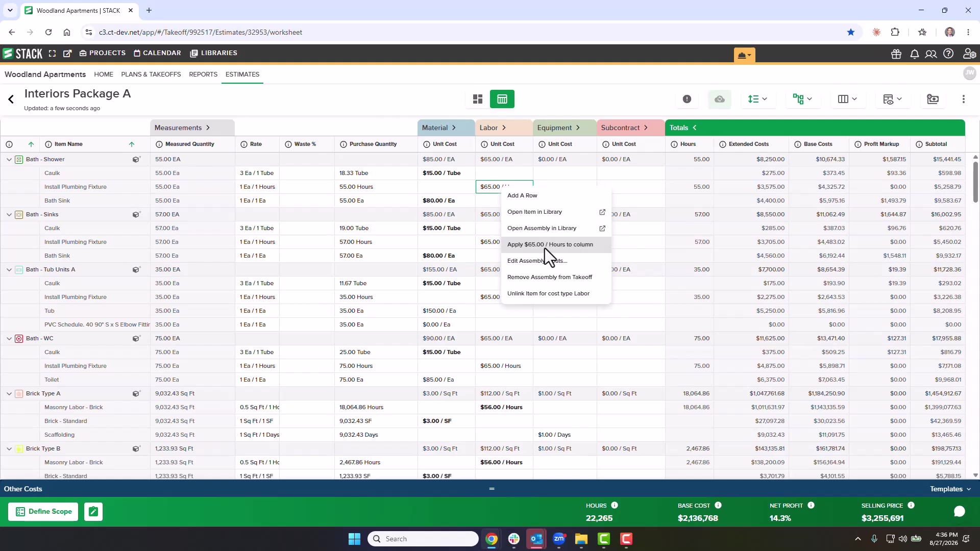
Task: Open the Projects menu
Action: tap(103, 53)
